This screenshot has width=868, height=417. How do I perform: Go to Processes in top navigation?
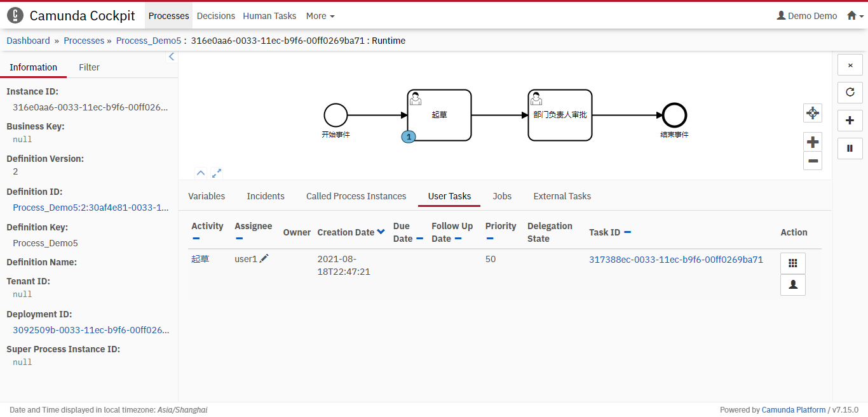169,16
